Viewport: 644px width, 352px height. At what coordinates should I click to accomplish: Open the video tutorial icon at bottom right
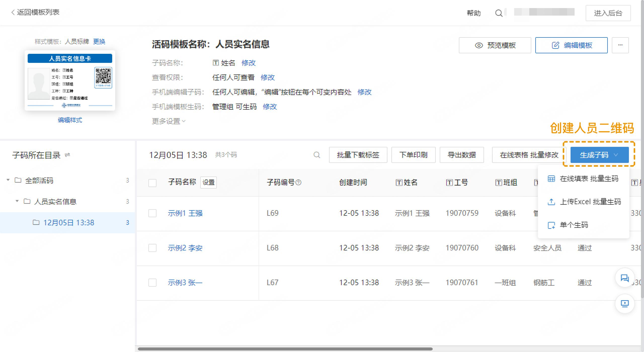pos(625,303)
